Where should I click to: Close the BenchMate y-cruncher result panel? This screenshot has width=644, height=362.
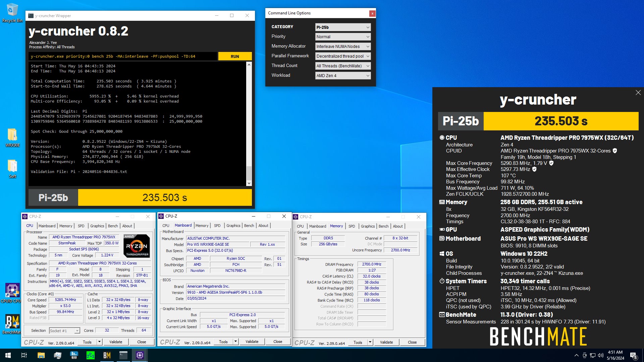click(638, 93)
